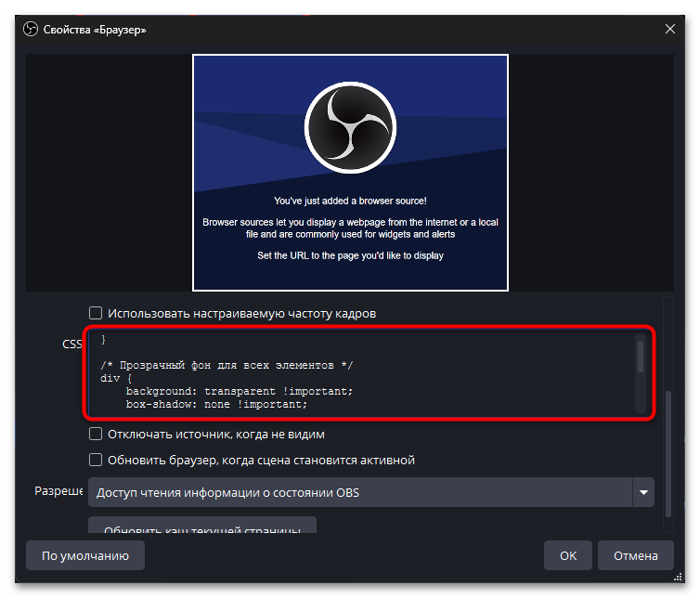700x598 pixels.
Task: Toggle refresh browser when scene becomes active
Action: 96,460
